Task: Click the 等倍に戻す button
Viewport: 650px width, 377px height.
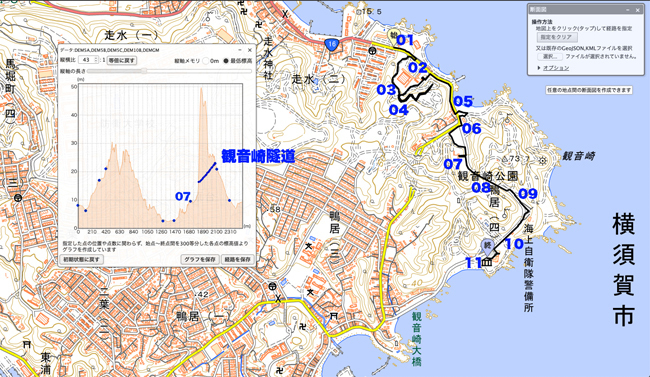Action: click(x=122, y=61)
